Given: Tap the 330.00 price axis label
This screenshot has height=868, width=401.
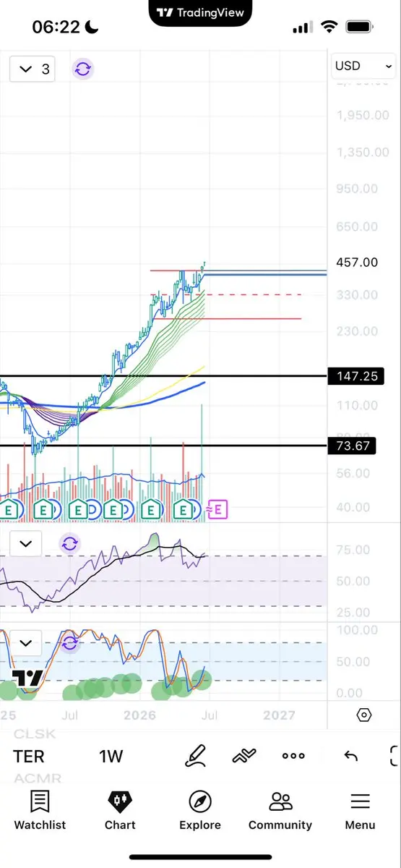Looking at the screenshot, I should tap(357, 295).
